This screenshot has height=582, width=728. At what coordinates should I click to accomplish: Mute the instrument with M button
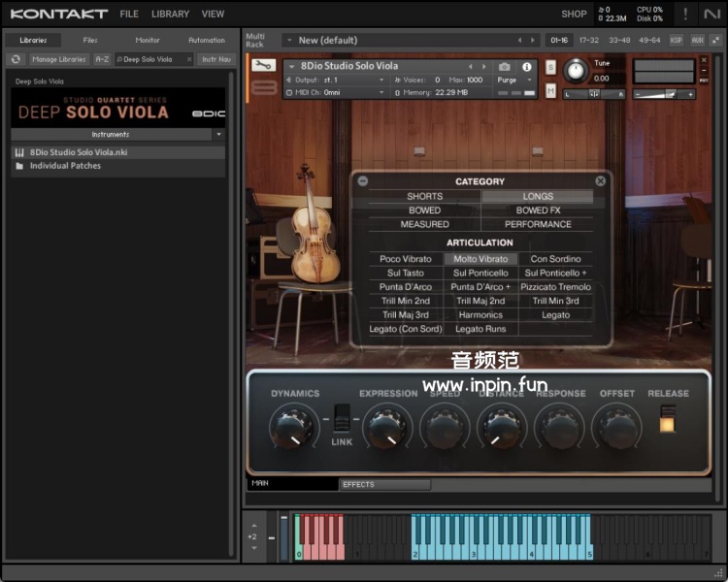point(550,90)
